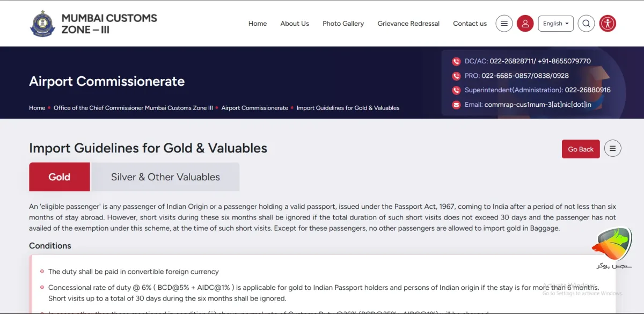Open Grievance Redressal in navigation

click(408, 24)
